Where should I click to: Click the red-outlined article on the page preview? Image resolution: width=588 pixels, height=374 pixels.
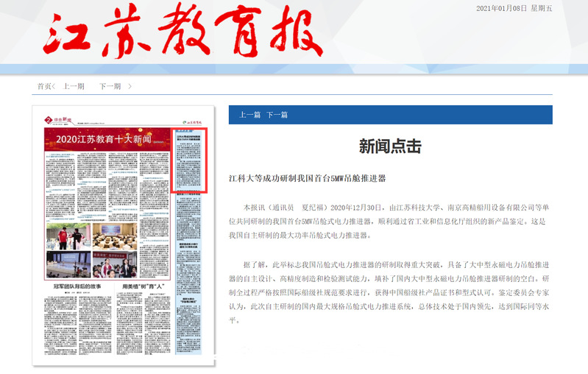click(189, 160)
